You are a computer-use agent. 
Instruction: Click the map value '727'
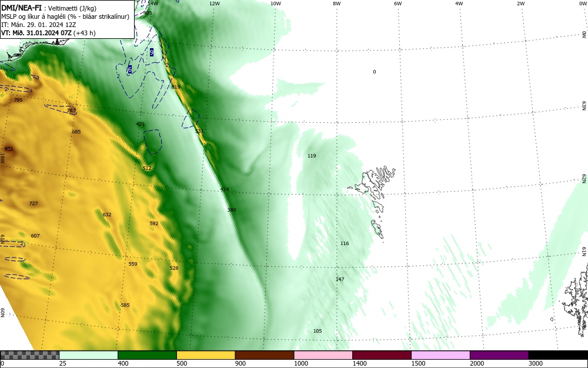click(34, 203)
